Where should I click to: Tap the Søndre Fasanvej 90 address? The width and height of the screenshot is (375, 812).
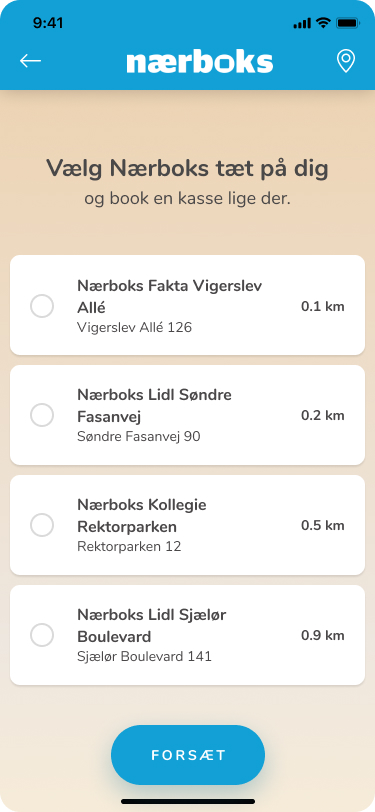point(139,437)
